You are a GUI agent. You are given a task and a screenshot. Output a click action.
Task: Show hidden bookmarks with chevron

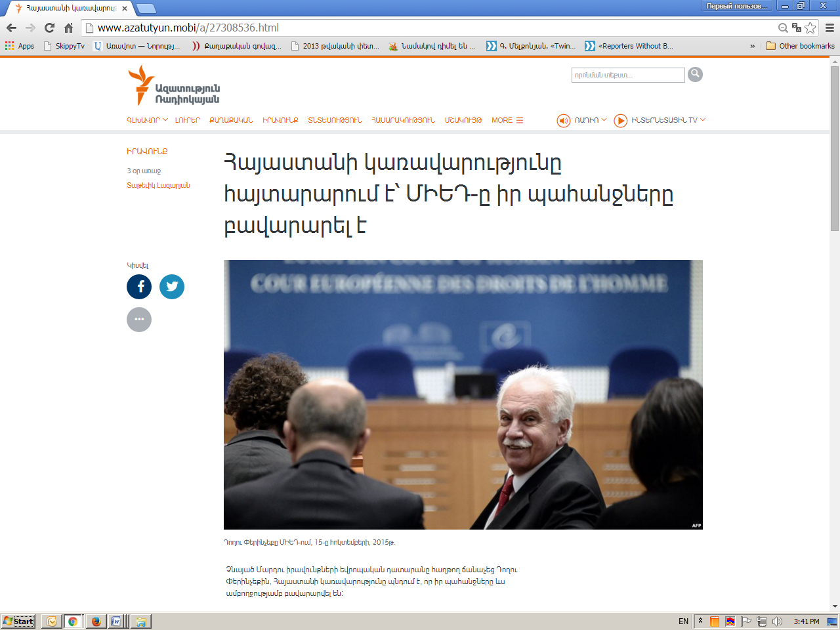coord(752,46)
